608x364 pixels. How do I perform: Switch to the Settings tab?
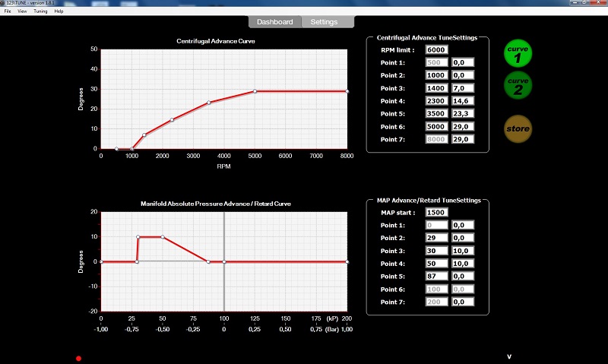tap(325, 22)
